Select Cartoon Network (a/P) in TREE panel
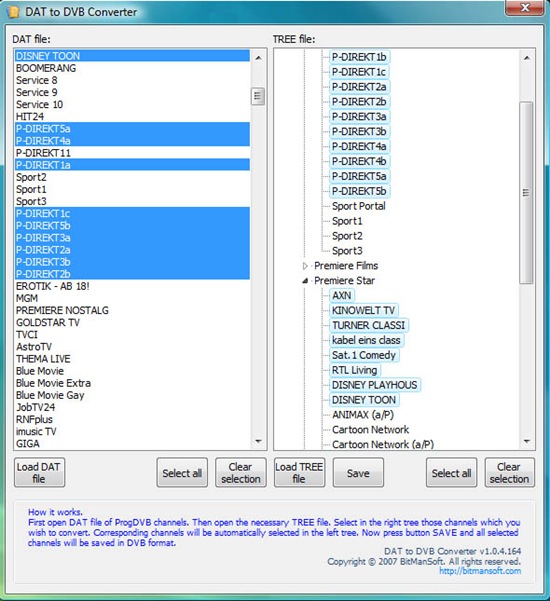550x601 pixels. [383, 445]
